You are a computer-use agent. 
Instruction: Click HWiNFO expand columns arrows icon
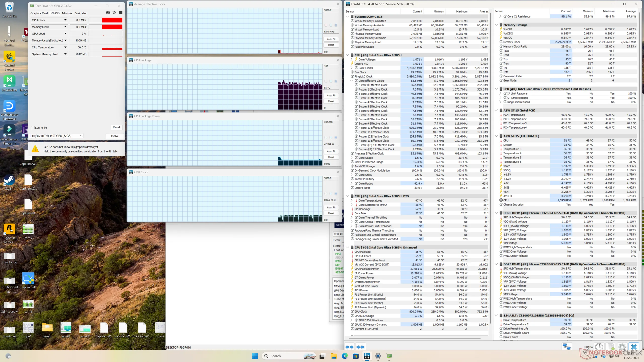pyautogui.click(x=349, y=347)
